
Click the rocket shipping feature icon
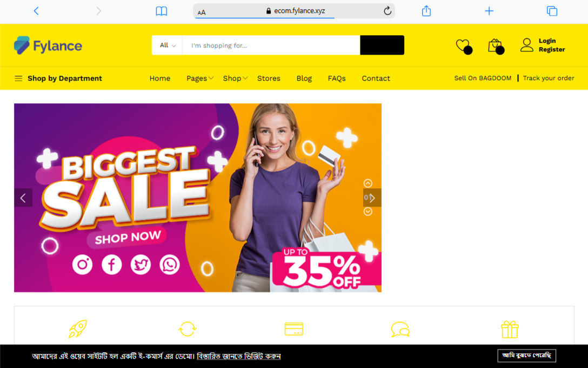[x=78, y=328]
